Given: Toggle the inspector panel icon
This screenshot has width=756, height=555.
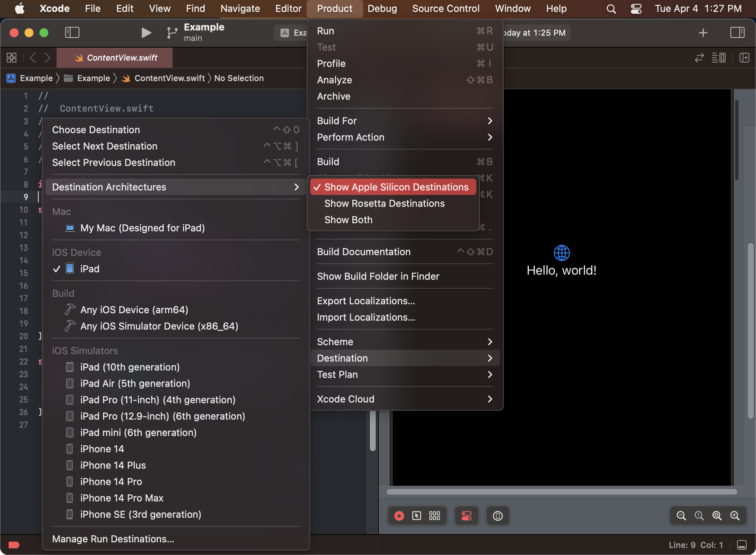Looking at the screenshot, I should 737,33.
